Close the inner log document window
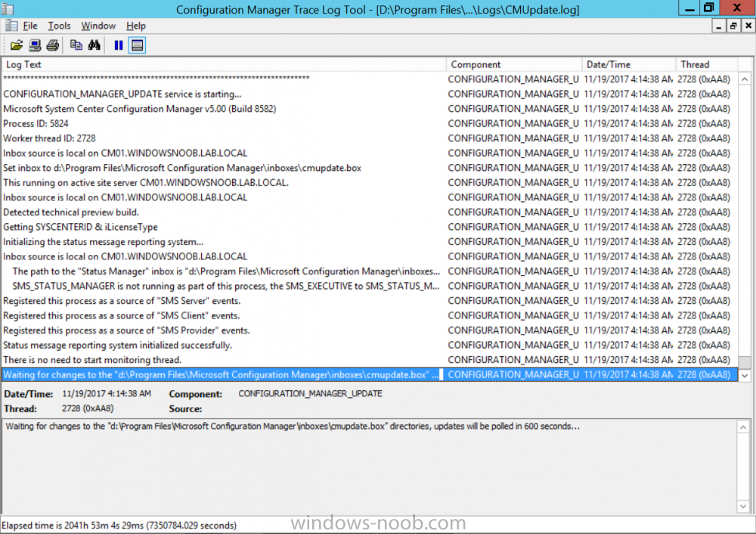 click(748, 26)
